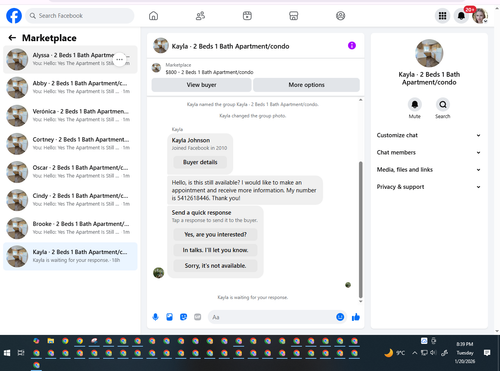Click the Search Facebook field
Image resolution: width=500 pixels, height=371 pixels.
tap(80, 16)
